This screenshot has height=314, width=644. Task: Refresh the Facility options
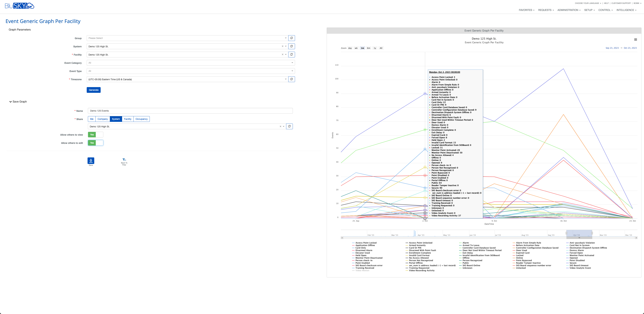(291, 54)
